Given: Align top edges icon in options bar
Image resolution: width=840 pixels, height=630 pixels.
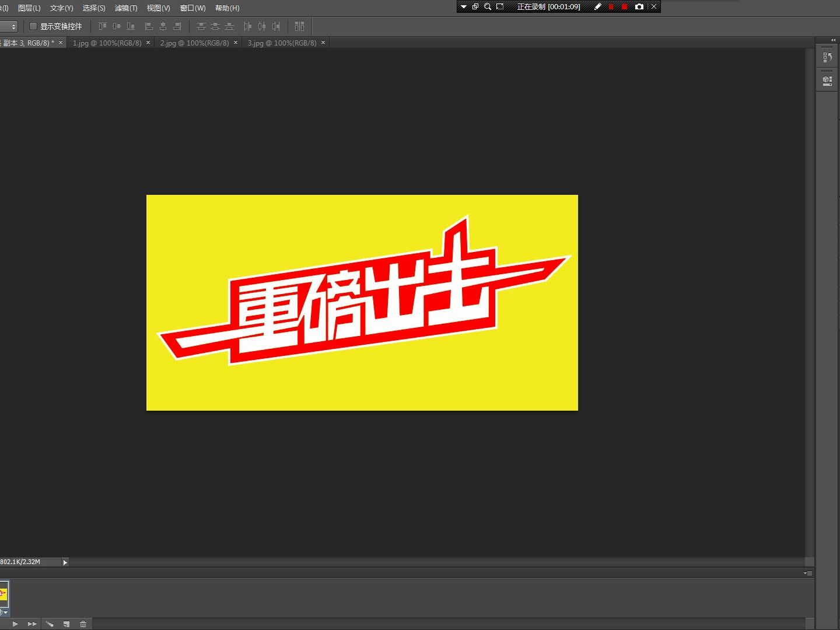Looking at the screenshot, I should click(x=103, y=26).
